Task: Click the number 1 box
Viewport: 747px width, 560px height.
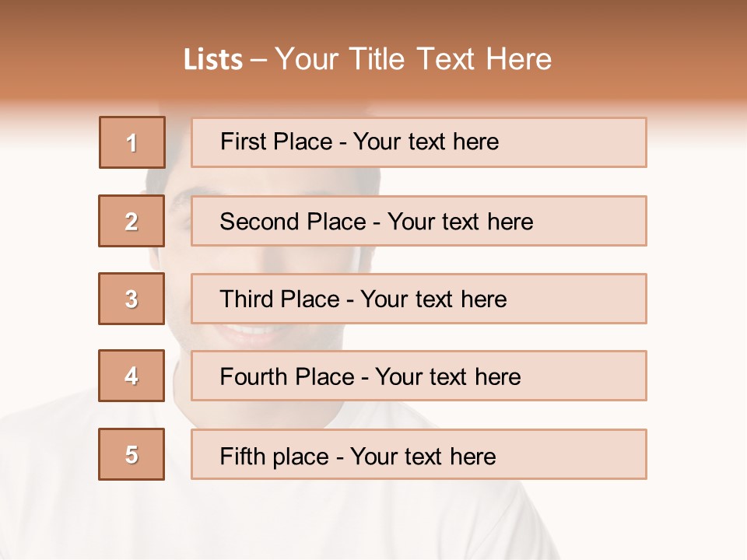Action: pyautogui.click(x=132, y=142)
